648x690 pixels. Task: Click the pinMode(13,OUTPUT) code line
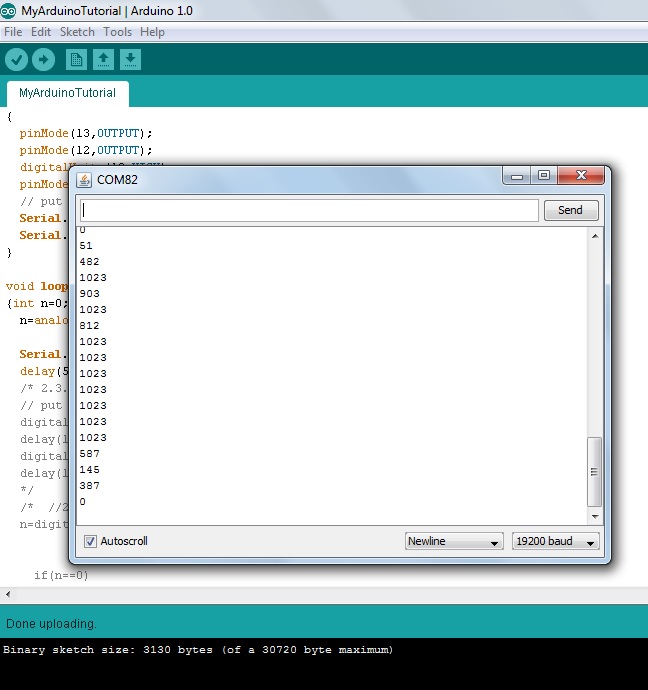(x=86, y=133)
